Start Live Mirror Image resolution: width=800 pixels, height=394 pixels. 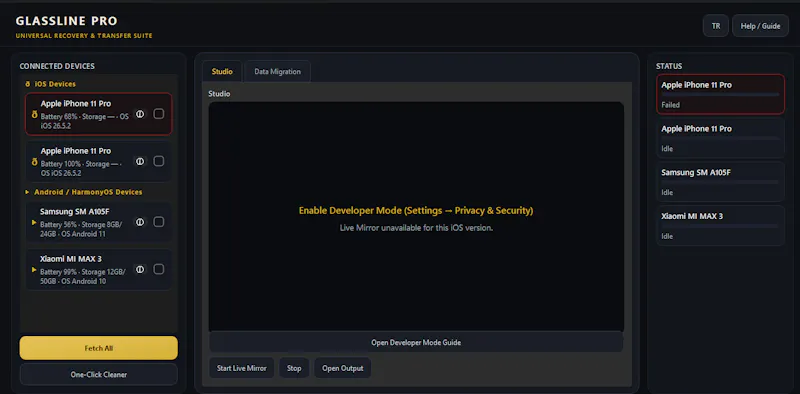click(241, 368)
